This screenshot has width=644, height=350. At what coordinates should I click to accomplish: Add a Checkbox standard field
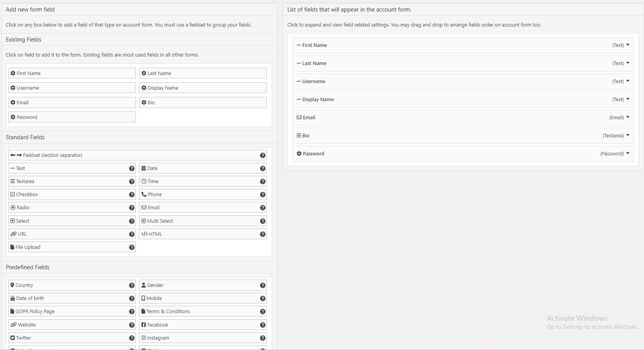coord(27,195)
